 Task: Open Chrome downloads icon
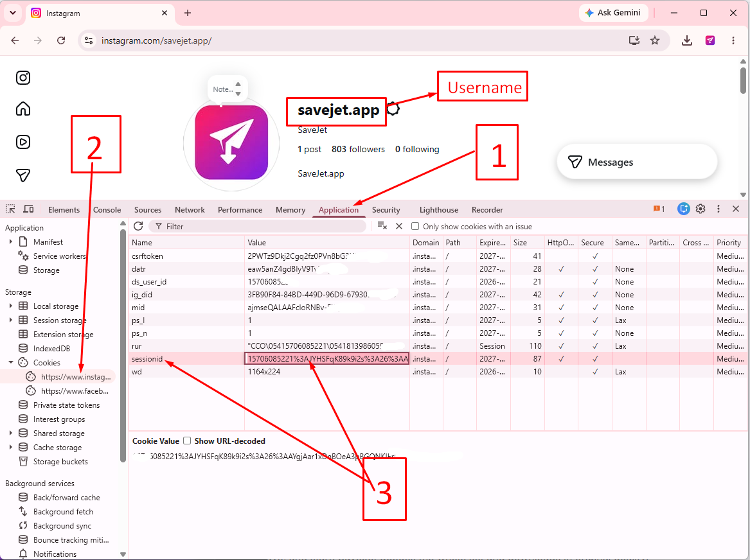[687, 40]
